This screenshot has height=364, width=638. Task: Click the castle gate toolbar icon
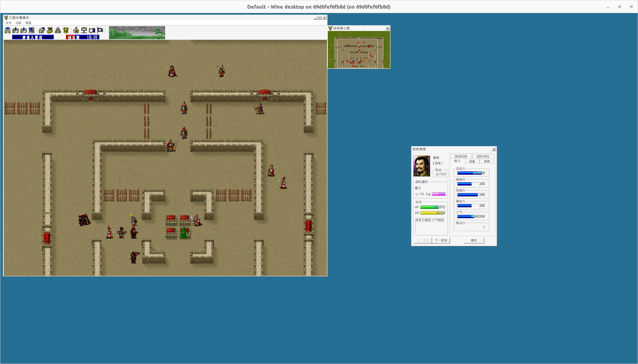pos(7,31)
